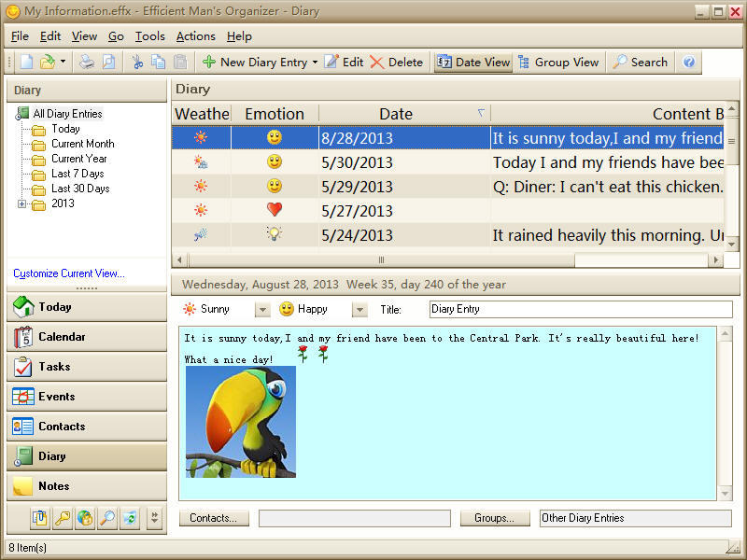The image size is (747, 560).
Task: Click Customize Current View link
Action: (x=69, y=273)
